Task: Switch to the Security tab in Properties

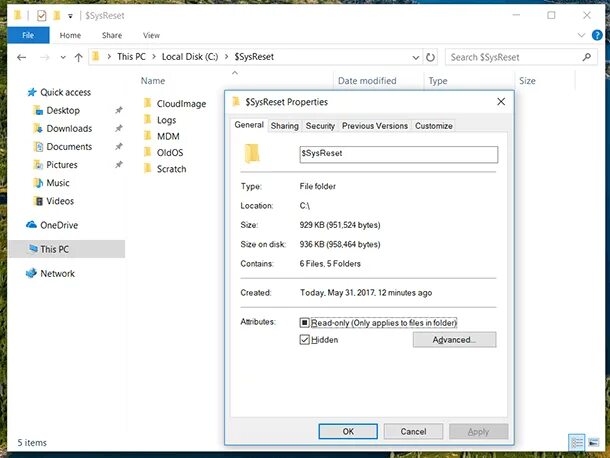Action: [x=320, y=126]
